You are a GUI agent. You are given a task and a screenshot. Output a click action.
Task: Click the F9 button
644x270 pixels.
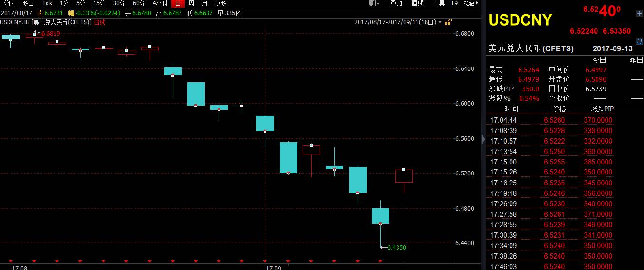click(455, 3)
